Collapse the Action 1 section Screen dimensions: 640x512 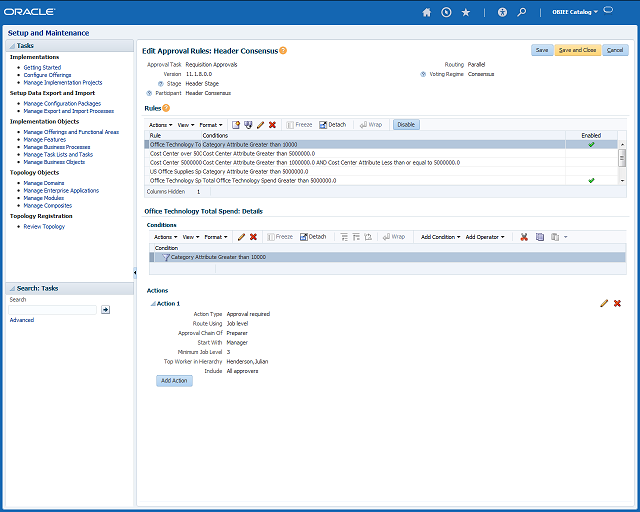tap(153, 304)
